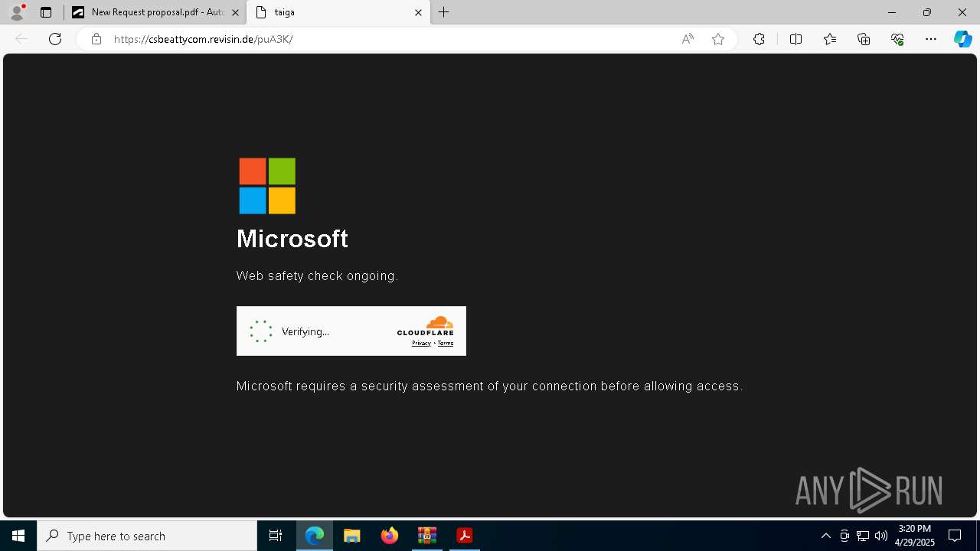Viewport: 980px width, 551px height.
Task: Open Browser essentials
Action: click(x=897, y=39)
